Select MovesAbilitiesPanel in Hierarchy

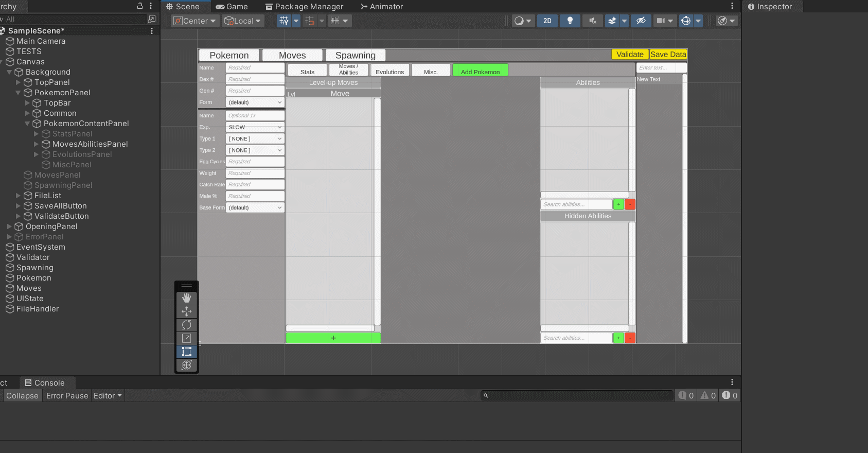point(90,144)
